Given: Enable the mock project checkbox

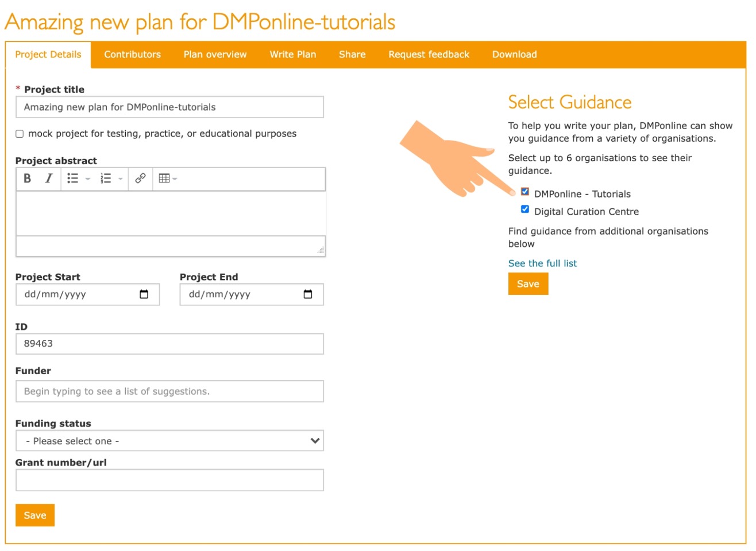Looking at the screenshot, I should tap(19, 133).
